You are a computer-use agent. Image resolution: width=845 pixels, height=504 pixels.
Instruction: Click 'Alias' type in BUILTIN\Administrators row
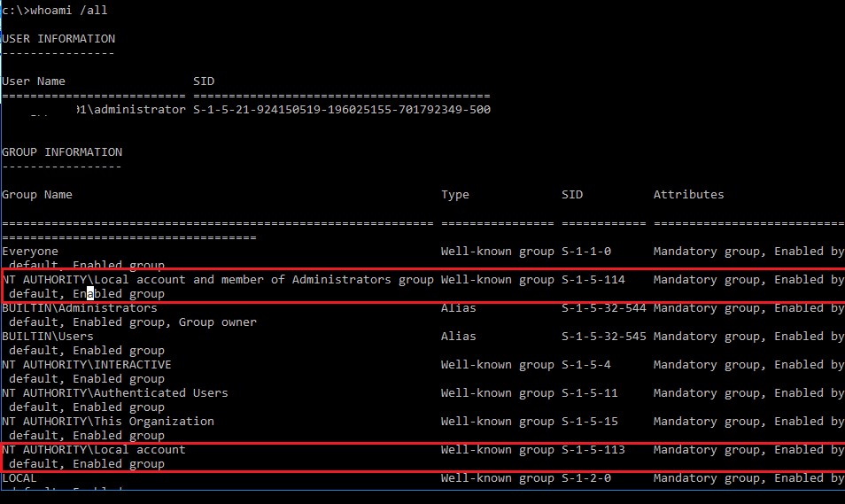point(458,307)
